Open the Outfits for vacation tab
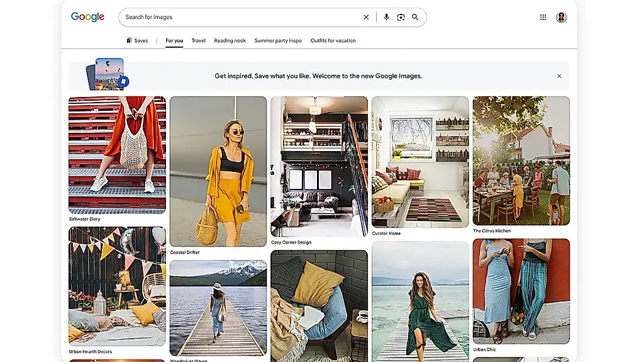Image resolution: width=644 pixels, height=362 pixels. click(x=333, y=41)
